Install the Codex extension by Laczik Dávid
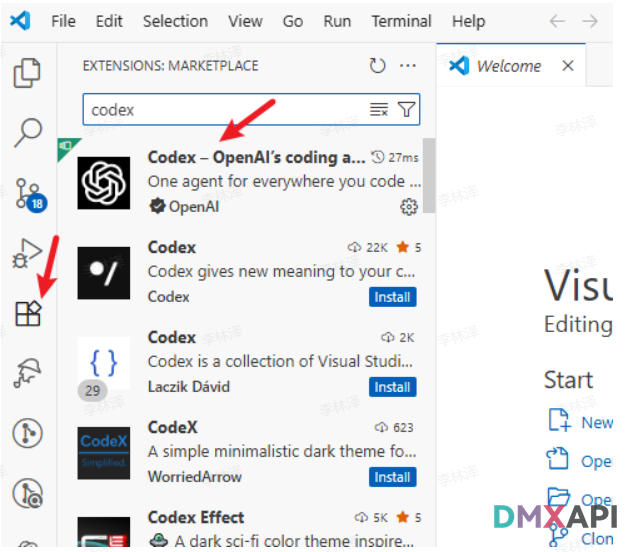The height and width of the screenshot is (552, 639). (392, 387)
